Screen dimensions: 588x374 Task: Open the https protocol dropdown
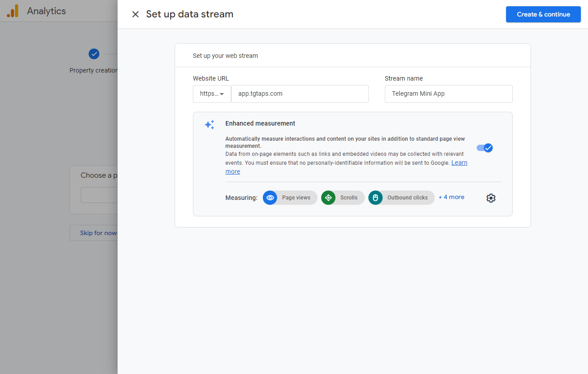click(212, 94)
